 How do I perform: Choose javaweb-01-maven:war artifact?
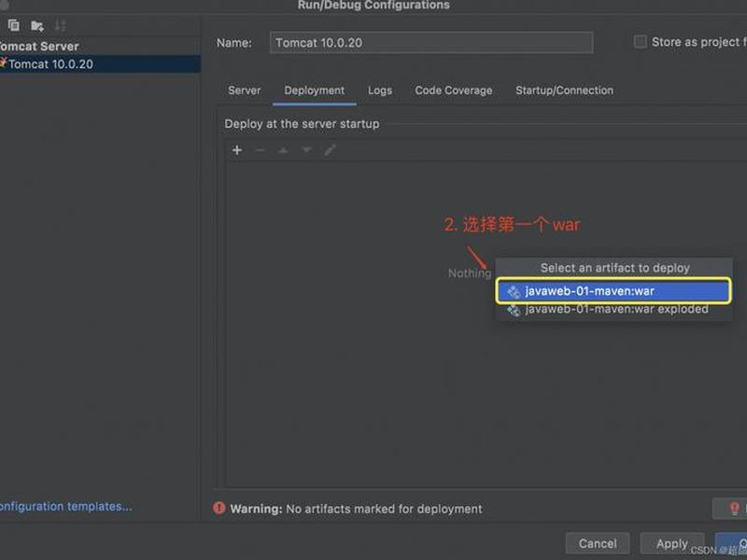coord(613,291)
